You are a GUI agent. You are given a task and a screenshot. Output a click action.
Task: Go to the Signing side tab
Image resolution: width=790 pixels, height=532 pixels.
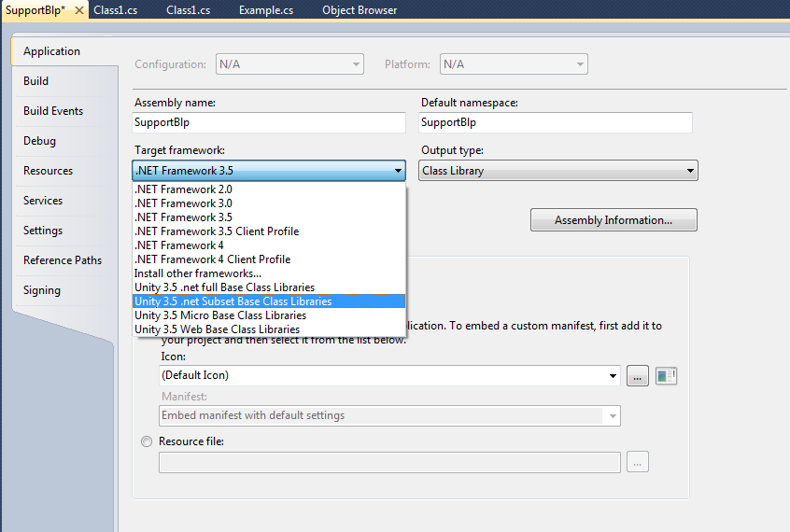(42, 290)
